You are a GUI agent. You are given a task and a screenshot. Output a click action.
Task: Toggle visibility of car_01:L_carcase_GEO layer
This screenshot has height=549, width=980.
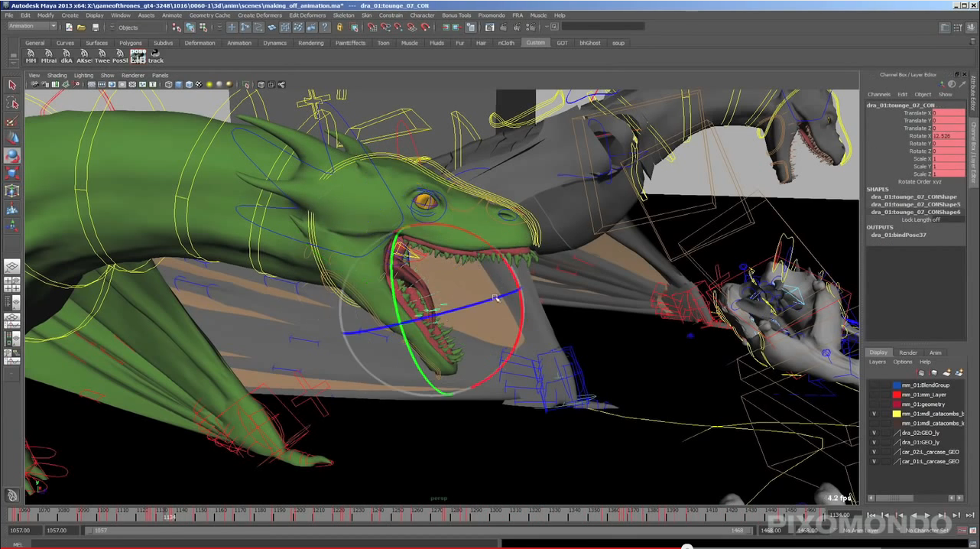pyautogui.click(x=872, y=461)
